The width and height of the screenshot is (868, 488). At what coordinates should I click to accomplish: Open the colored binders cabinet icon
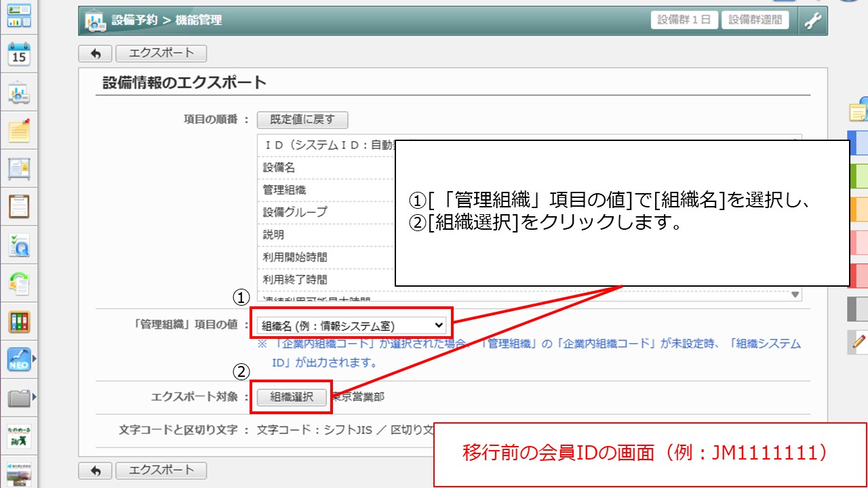point(19,321)
